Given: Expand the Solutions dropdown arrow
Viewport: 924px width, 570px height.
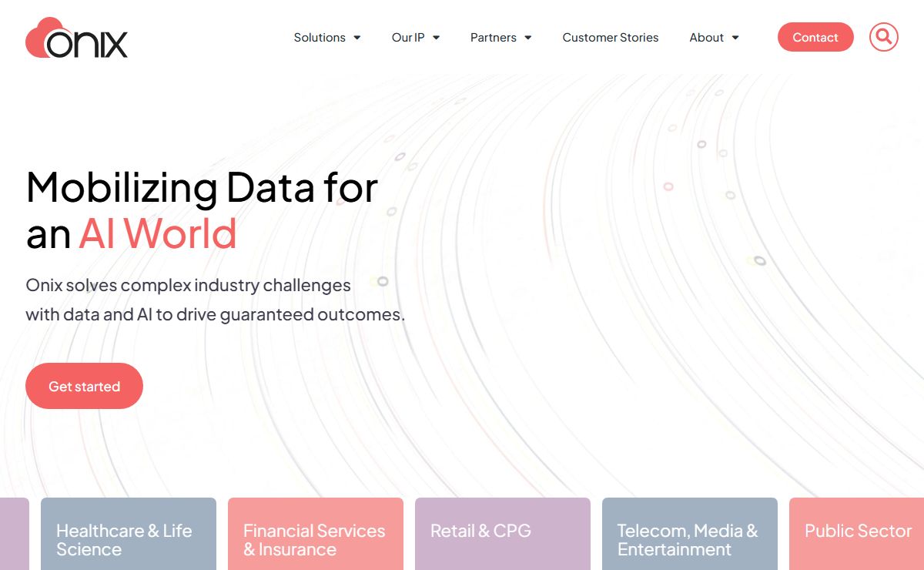Looking at the screenshot, I should 357,38.
